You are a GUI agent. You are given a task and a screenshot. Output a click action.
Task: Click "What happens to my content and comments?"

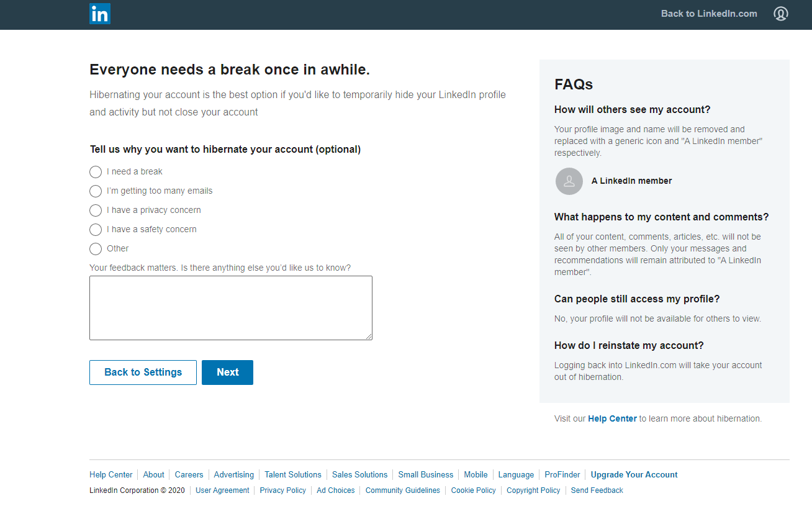point(661,217)
